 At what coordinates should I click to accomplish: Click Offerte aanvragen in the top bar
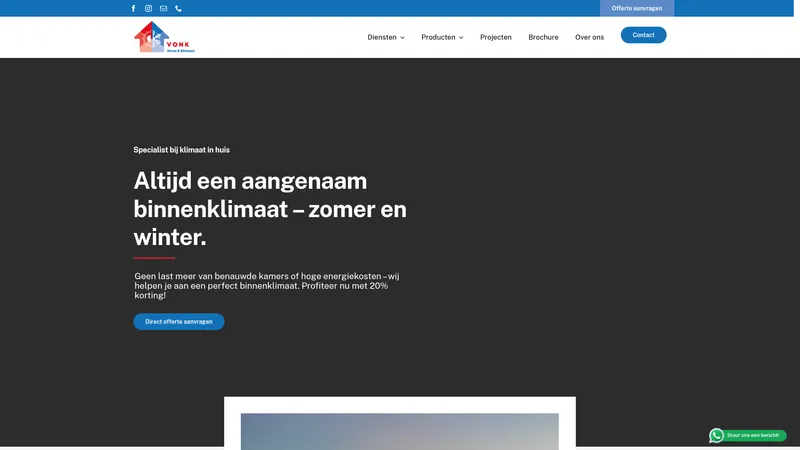tap(637, 8)
